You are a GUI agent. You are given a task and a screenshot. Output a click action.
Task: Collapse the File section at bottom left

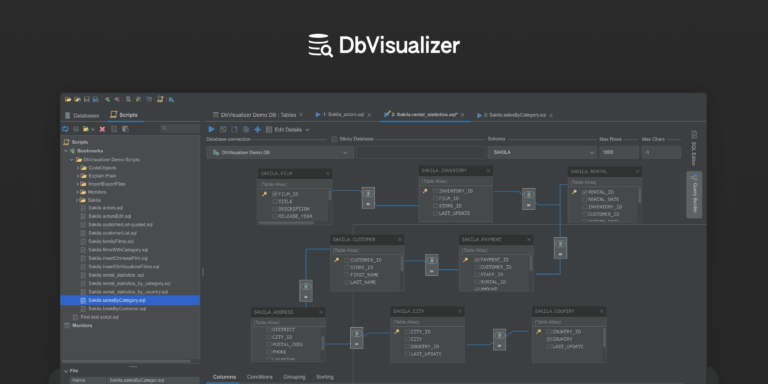point(66,371)
